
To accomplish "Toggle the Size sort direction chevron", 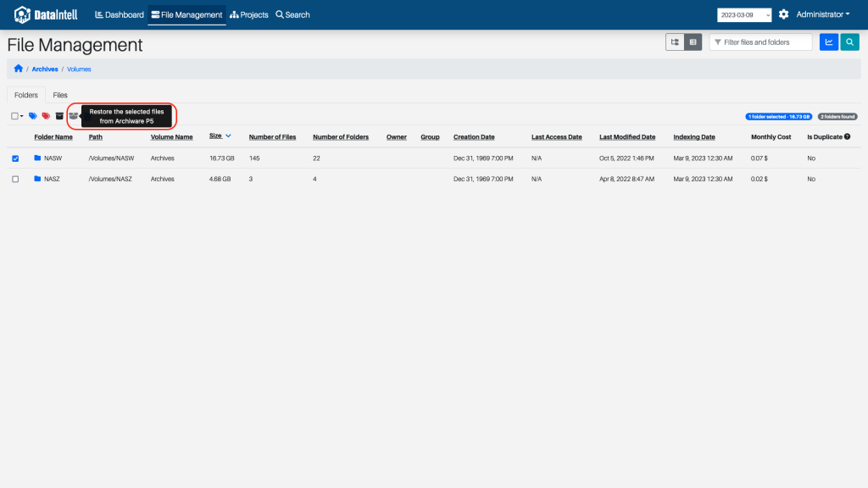I will click(x=228, y=136).
